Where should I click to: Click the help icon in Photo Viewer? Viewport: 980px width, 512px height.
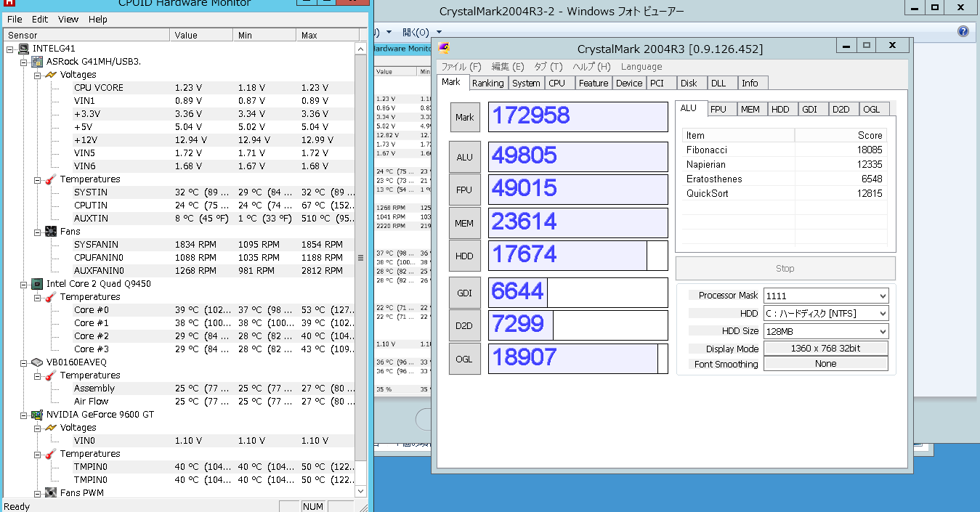963,32
